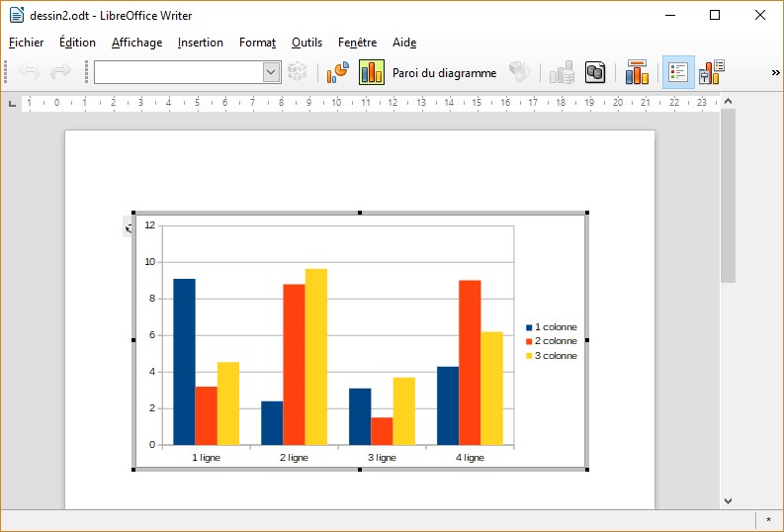Expand the toolbar overflow chevron
Viewport: 784px width, 532px height.
tap(775, 72)
